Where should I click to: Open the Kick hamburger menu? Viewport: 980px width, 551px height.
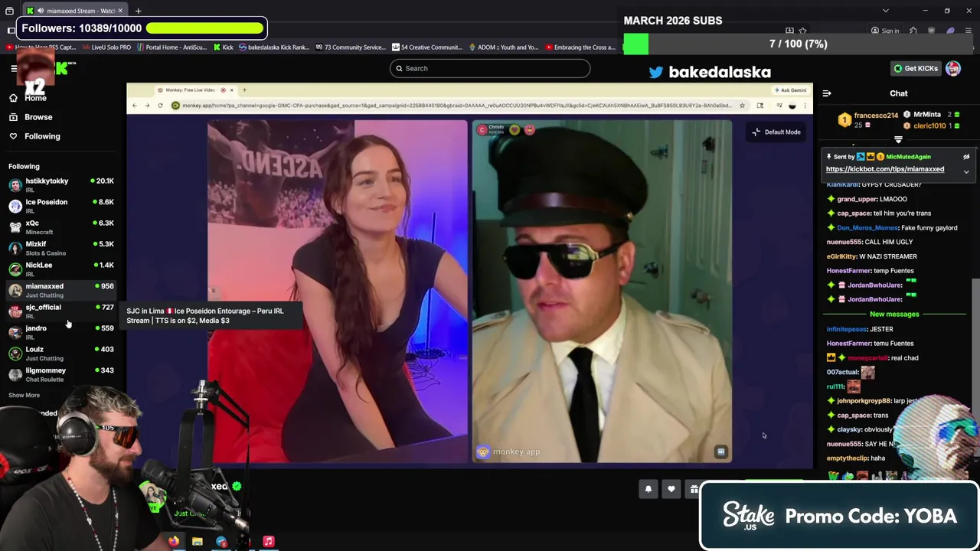coord(14,68)
